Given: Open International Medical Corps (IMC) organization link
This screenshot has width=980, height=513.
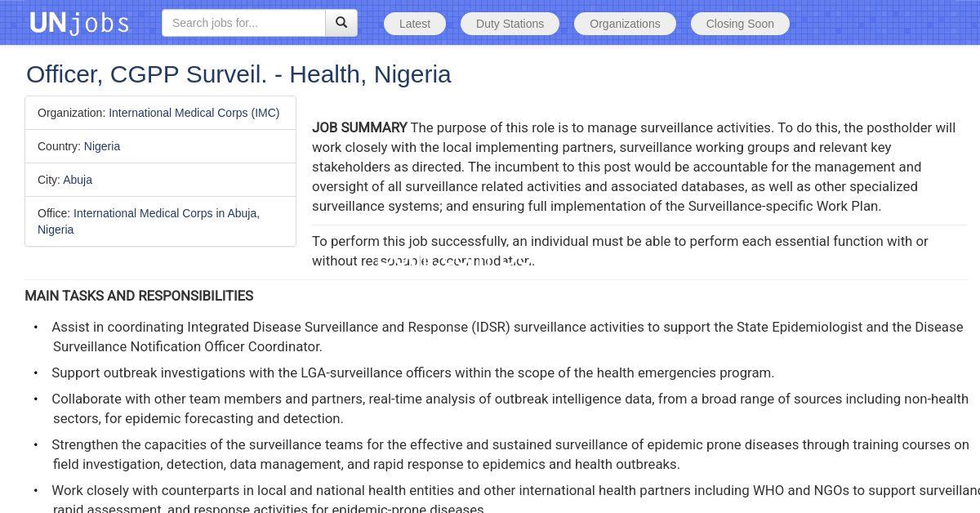Looking at the screenshot, I should pos(194,113).
